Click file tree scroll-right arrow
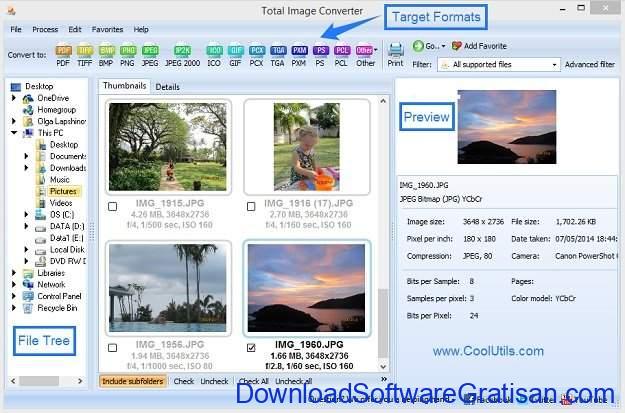This screenshot has height=413, width=625. click(x=80, y=381)
